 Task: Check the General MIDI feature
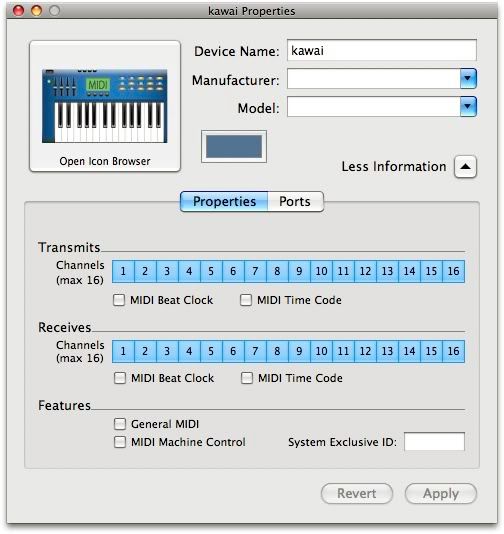pos(120,424)
